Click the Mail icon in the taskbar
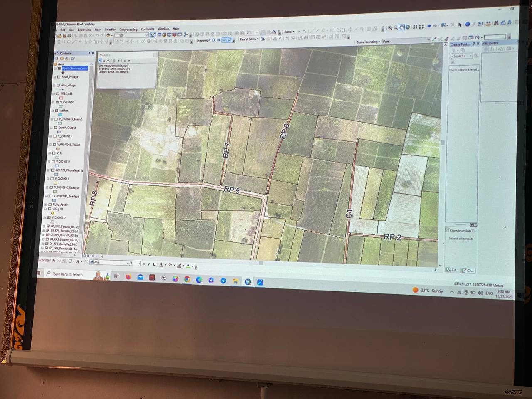 (x=140, y=277)
